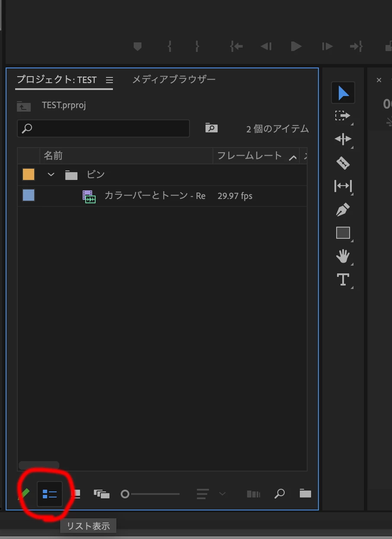
Task: Collapse the ビン folder chevron
Action: pyautogui.click(x=51, y=174)
